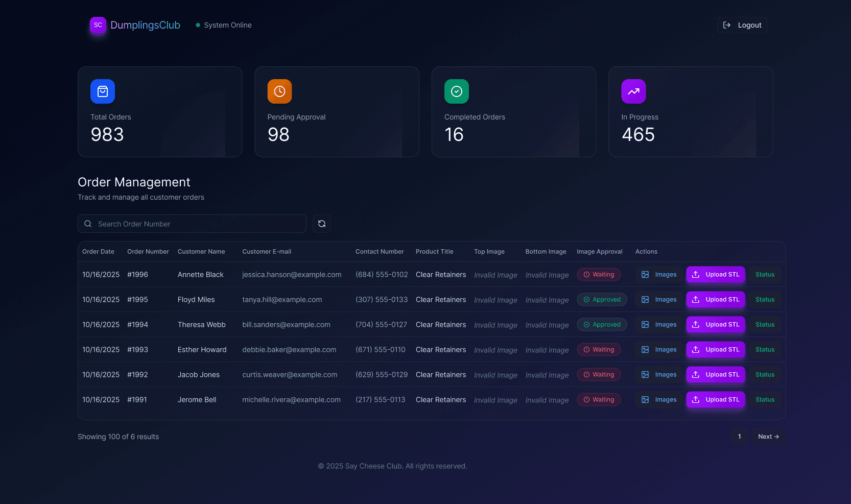
Task: Click the In Progress trending arrow icon
Action: [x=633, y=91]
